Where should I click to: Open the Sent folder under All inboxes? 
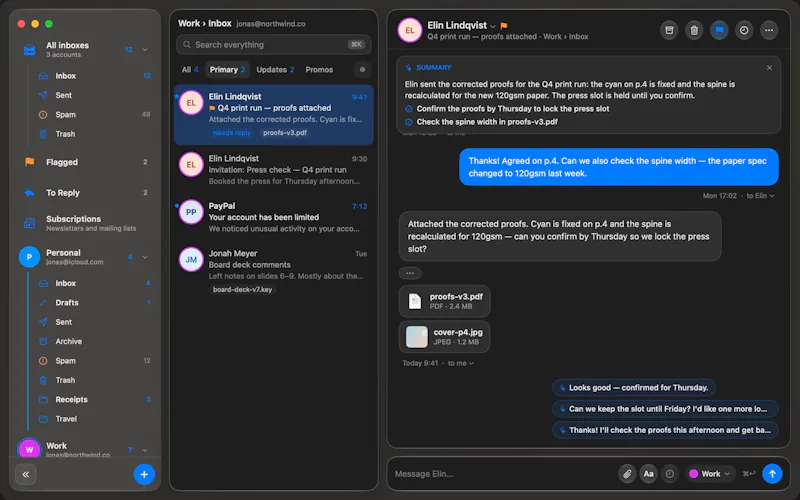tap(95, 95)
